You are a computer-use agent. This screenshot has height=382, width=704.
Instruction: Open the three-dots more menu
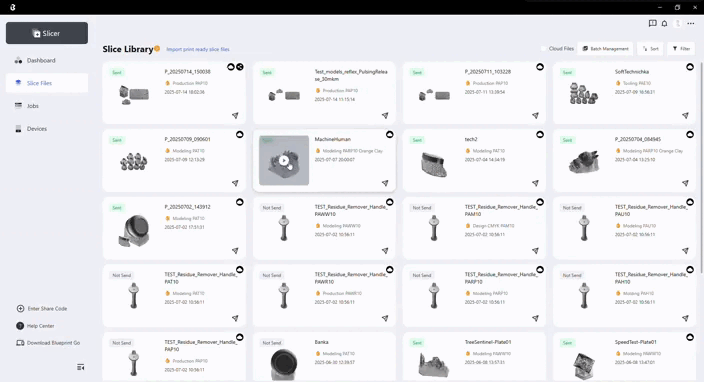tap(691, 23)
